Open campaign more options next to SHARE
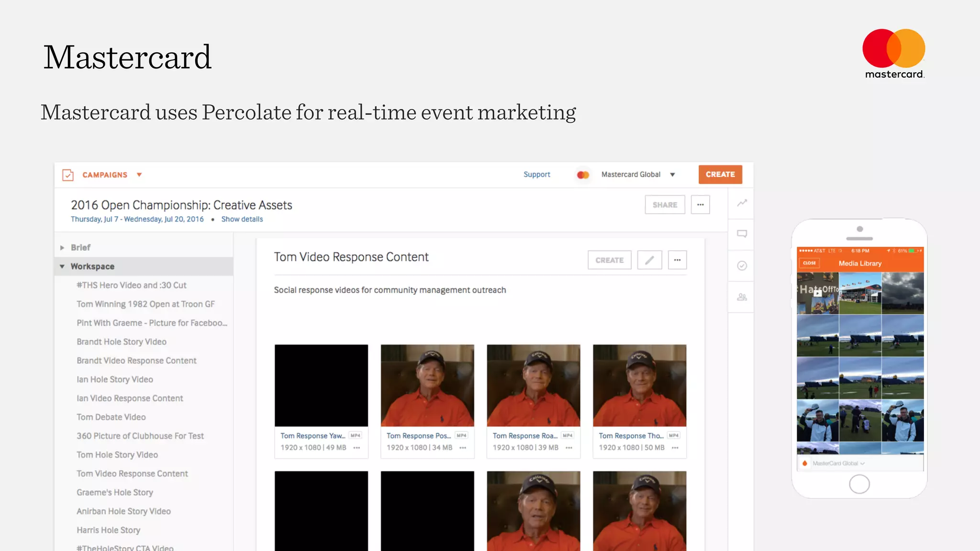 point(700,205)
